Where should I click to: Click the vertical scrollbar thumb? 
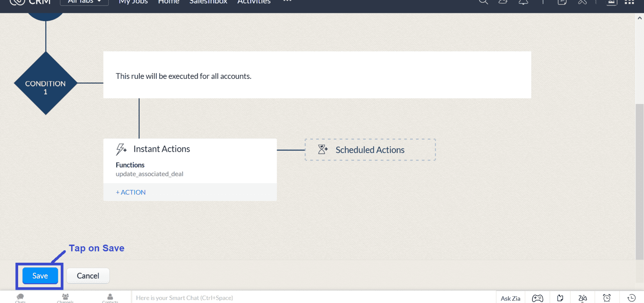point(640,181)
